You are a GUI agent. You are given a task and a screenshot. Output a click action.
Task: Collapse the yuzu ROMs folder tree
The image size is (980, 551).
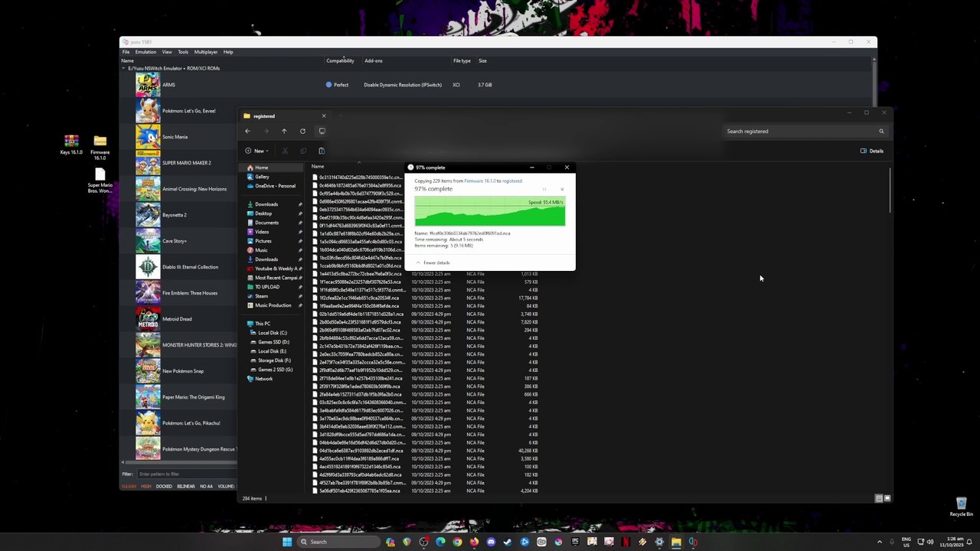(x=123, y=68)
